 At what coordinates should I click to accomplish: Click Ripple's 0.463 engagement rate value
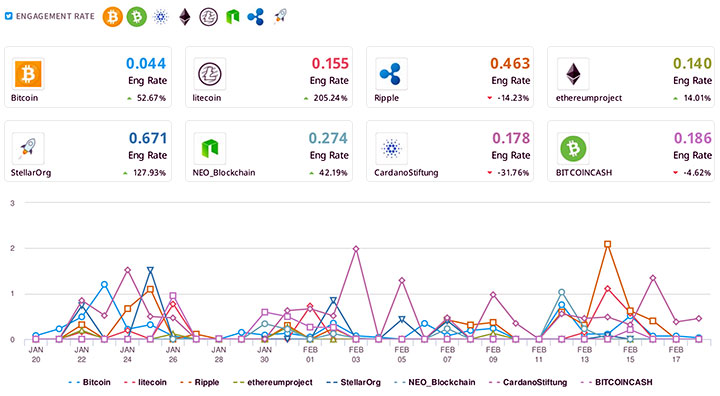tap(510, 63)
